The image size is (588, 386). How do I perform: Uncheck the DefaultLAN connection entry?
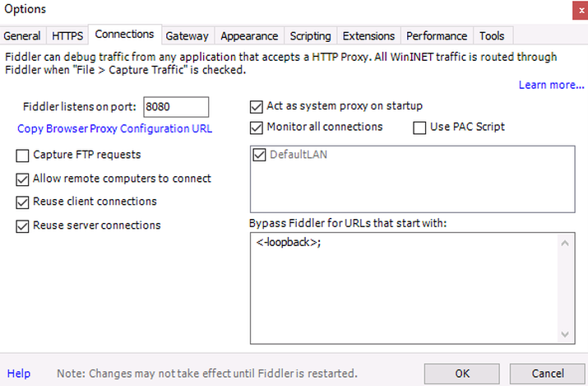(261, 155)
